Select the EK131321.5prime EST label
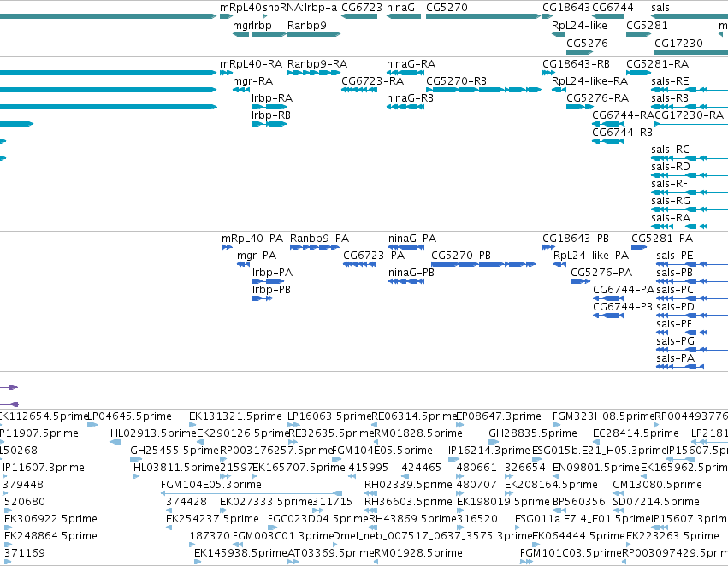728x566 pixels. [x=235, y=416]
